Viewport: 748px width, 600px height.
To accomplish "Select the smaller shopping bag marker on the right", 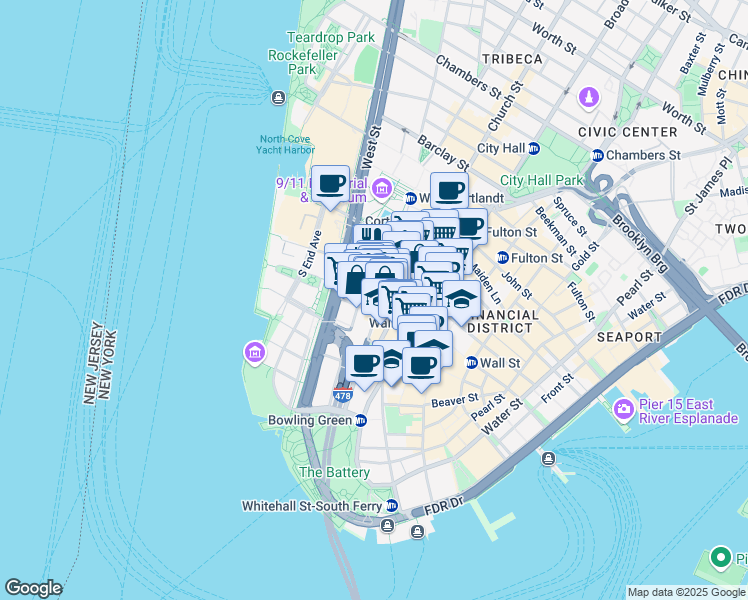I will 385,272.
